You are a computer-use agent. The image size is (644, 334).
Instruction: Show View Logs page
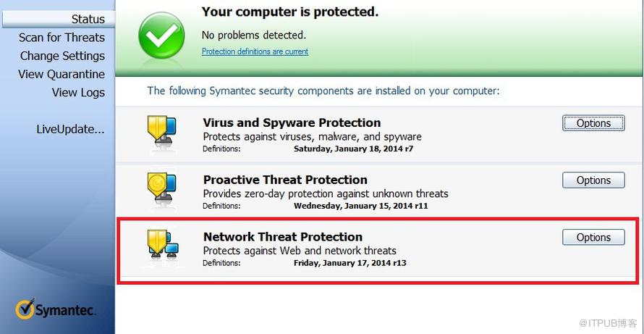point(78,92)
